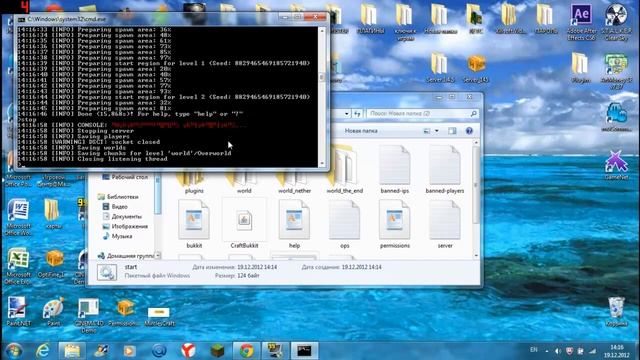Click the Новая папка toolbar button
Viewport: 640px width, 360px height.
[x=361, y=131]
